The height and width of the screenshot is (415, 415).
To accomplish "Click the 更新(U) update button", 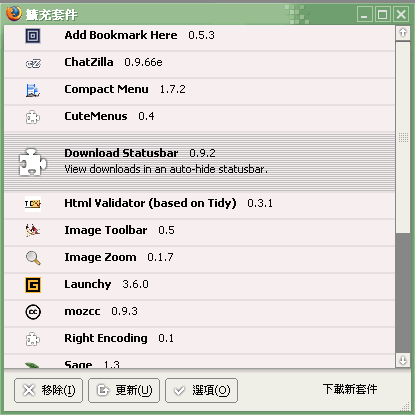I will pos(124,390).
